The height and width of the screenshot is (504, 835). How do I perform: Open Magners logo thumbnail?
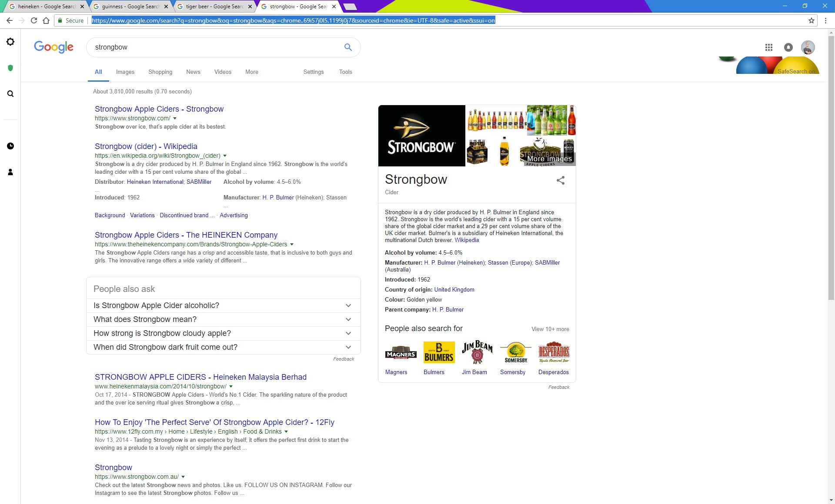tap(401, 352)
